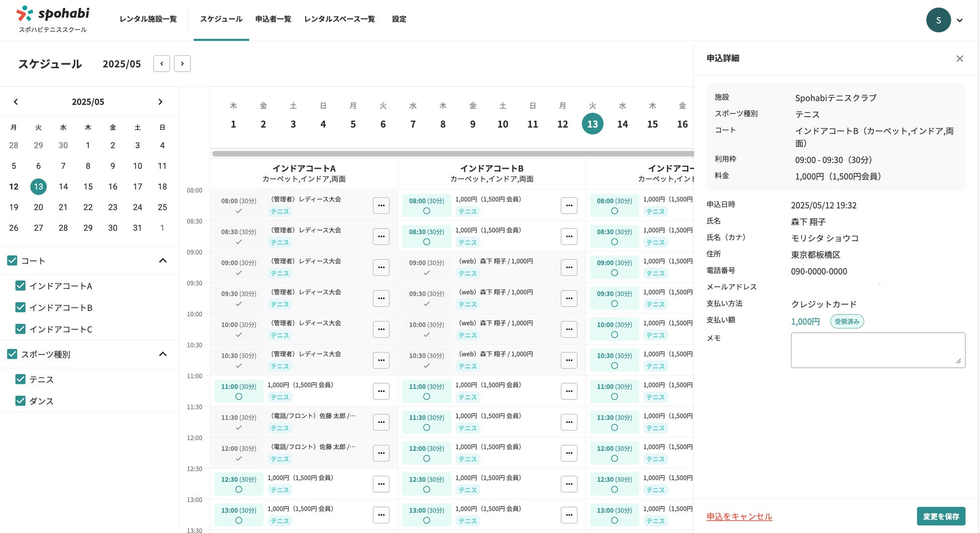Open 申込者一覧 tab
The width and height of the screenshot is (980, 533).
click(273, 19)
